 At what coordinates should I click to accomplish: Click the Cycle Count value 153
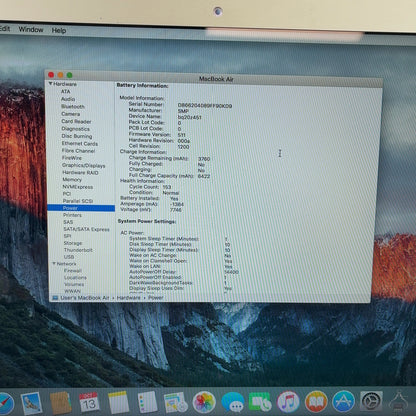[x=167, y=187]
